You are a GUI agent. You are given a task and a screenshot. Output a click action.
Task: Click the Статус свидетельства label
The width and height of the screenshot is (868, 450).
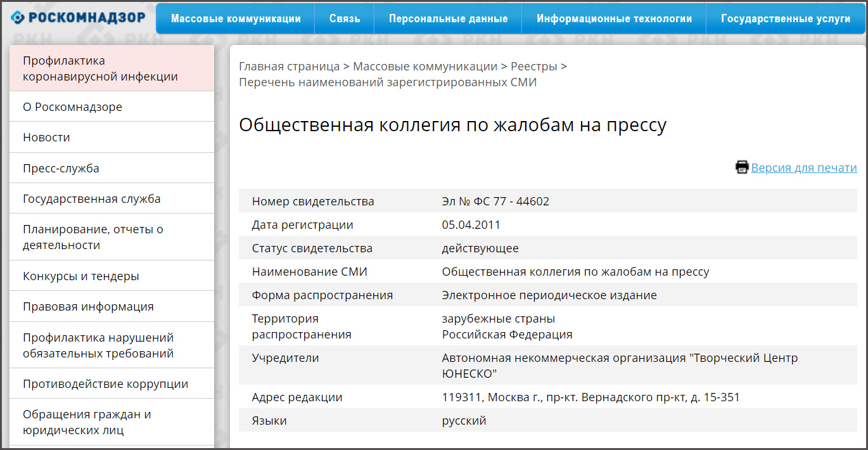[312, 248]
